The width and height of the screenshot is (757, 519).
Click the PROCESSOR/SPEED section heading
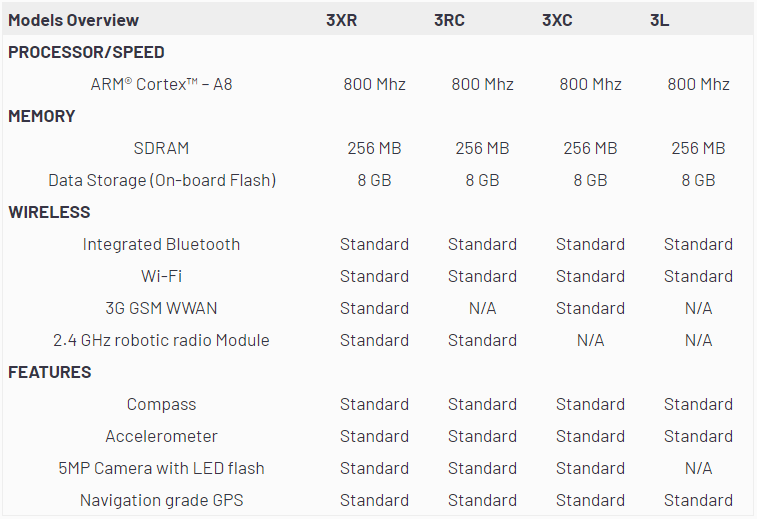pyautogui.click(x=86, y=52)
